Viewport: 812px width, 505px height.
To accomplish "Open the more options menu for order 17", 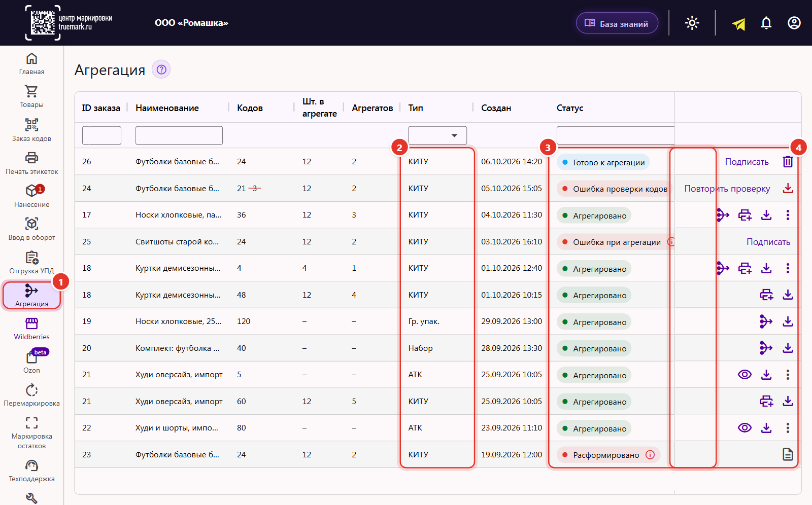I will (x=788, y=215).
